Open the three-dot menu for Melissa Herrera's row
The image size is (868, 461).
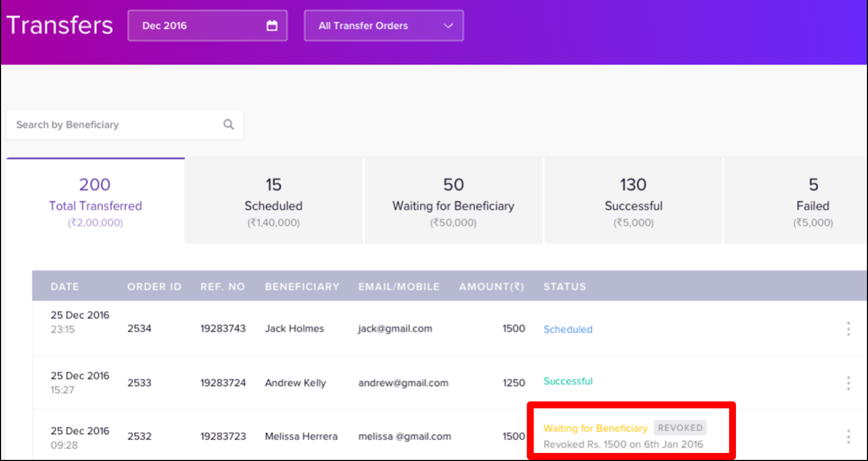tap(848, 437)
